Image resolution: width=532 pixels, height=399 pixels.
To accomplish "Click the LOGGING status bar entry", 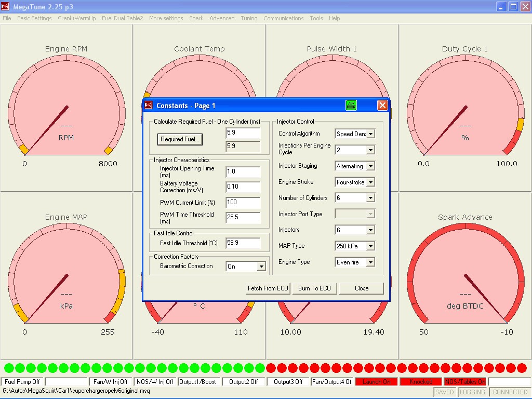I will pyautogui.click(x=473, y=392).
